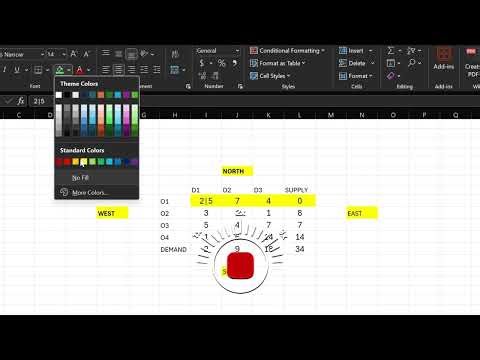This screenshot has width=480, height=360.
Task: Select the yellow WEST cell
Action: pyautogui.click(x=112, y=213)
